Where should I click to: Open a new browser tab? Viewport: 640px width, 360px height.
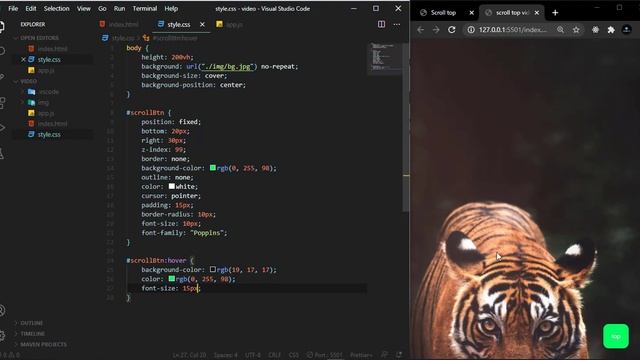[555, 13]
